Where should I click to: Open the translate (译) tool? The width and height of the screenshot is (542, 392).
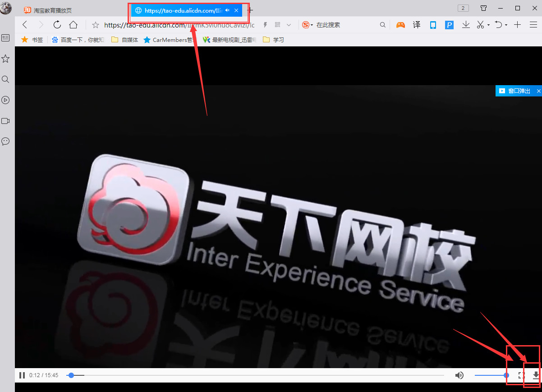416,25
